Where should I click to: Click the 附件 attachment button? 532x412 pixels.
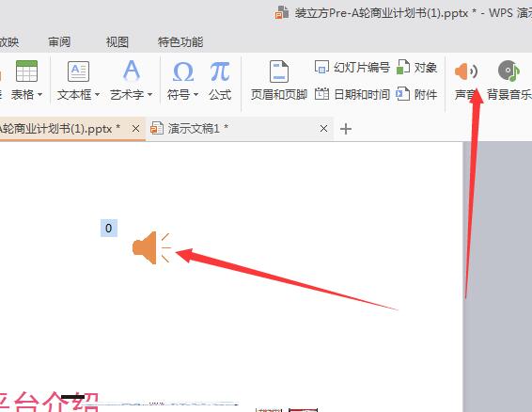point(417,94)
